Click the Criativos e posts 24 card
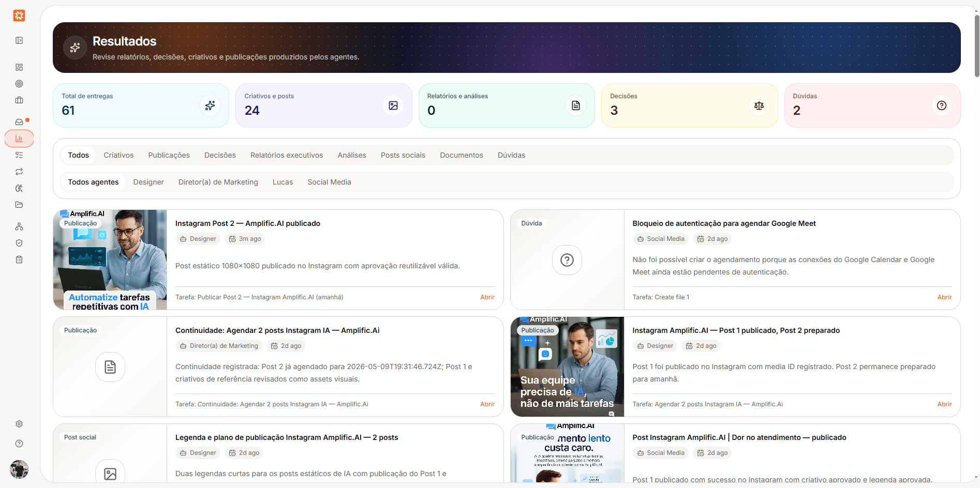980x488 pixels. (x=324, y=105)
